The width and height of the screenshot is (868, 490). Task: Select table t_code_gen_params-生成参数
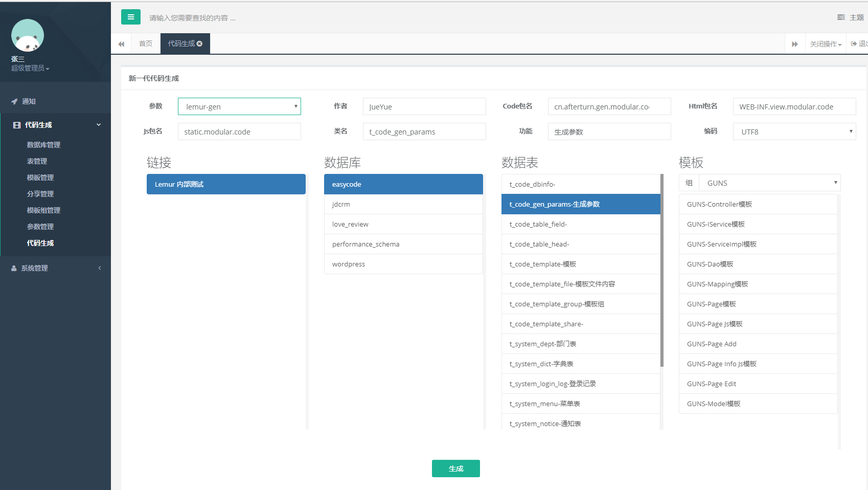(581, 204)
